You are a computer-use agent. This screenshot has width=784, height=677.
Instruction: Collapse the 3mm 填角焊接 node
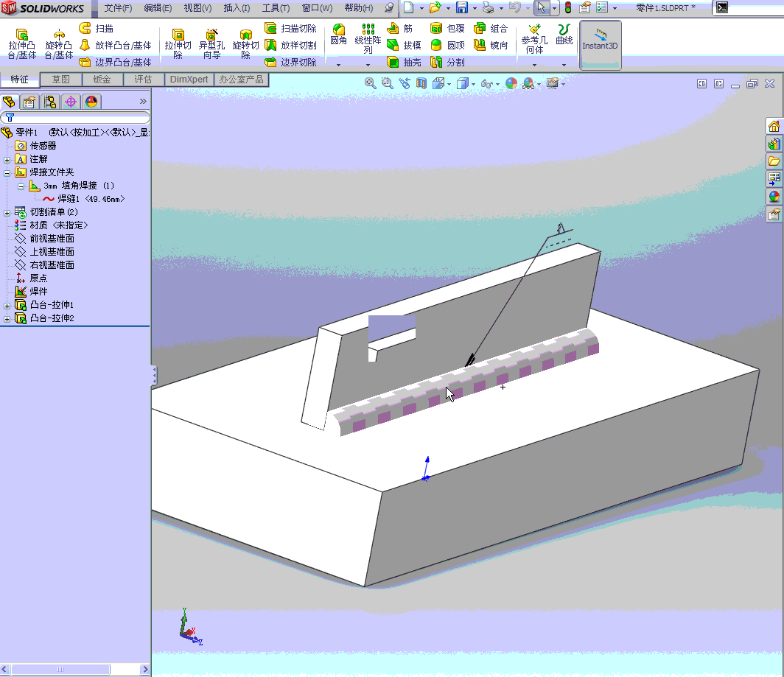(x=21, y=186)
